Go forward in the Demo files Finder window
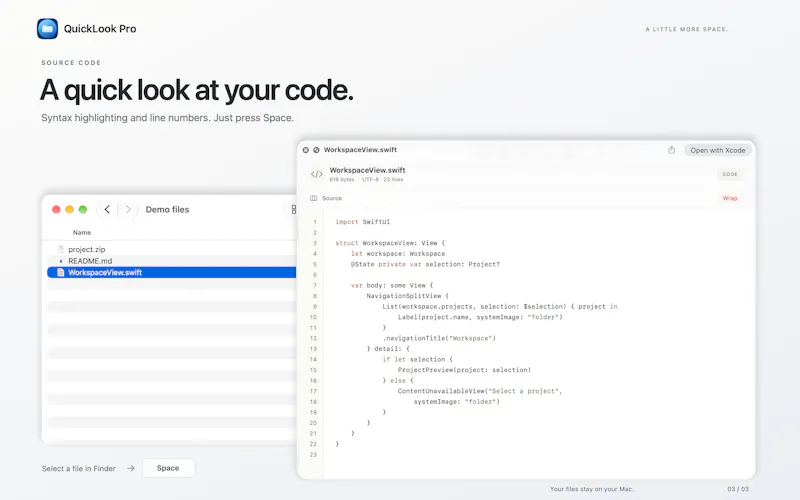 tap(128, 209)
